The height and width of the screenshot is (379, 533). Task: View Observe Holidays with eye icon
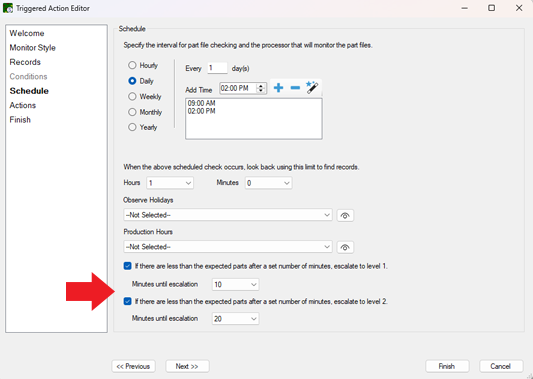(345, 216)
